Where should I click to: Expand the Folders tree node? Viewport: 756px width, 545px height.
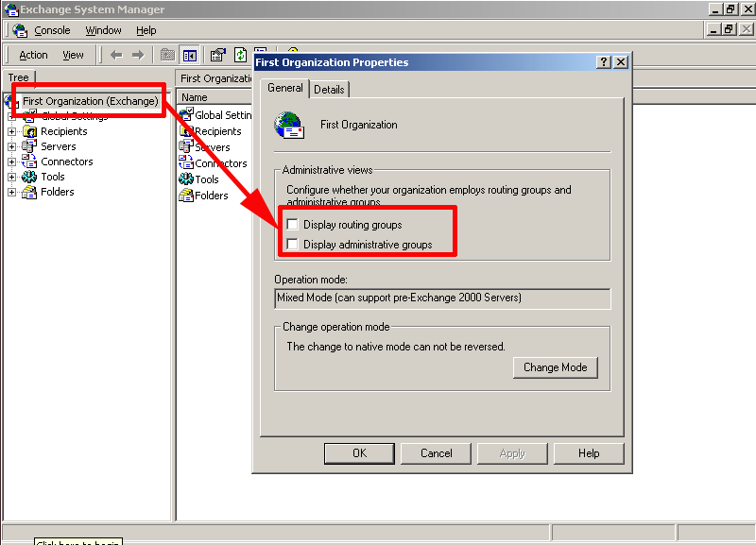tap(11, 193)
